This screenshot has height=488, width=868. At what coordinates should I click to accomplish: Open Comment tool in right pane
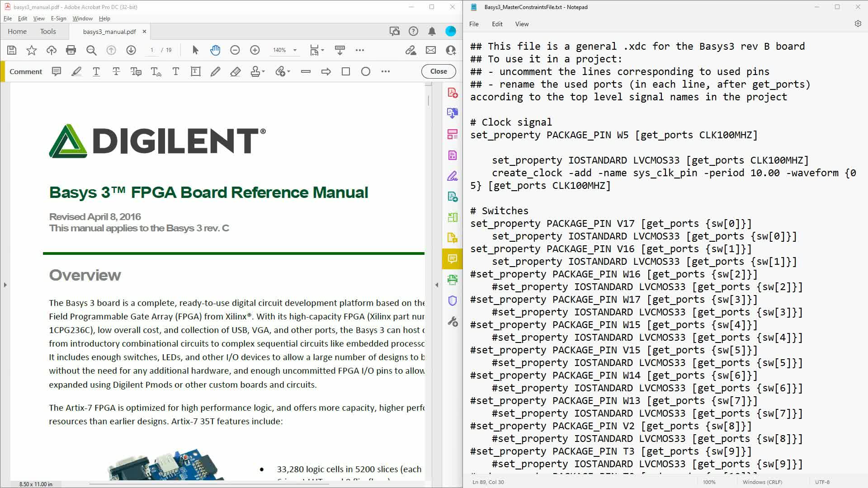(453, 258)
